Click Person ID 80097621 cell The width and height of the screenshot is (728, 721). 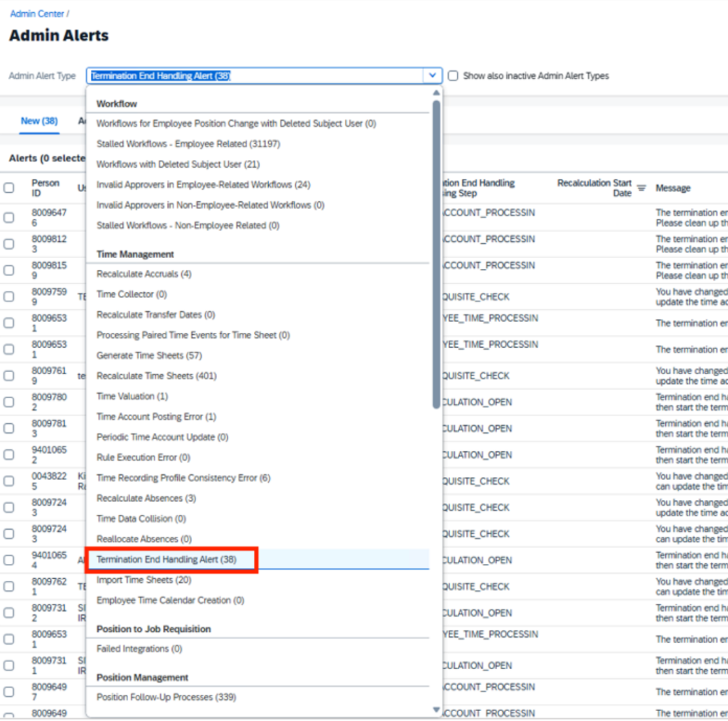pos(49,587)
